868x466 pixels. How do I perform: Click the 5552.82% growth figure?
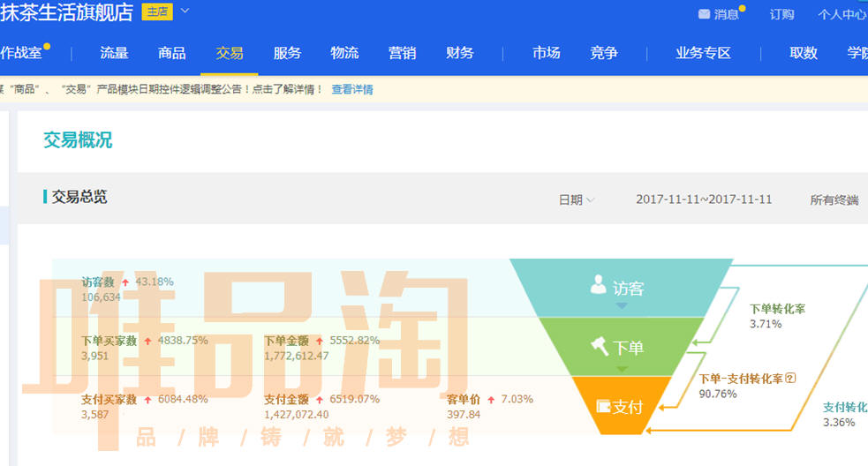point(354,341)
